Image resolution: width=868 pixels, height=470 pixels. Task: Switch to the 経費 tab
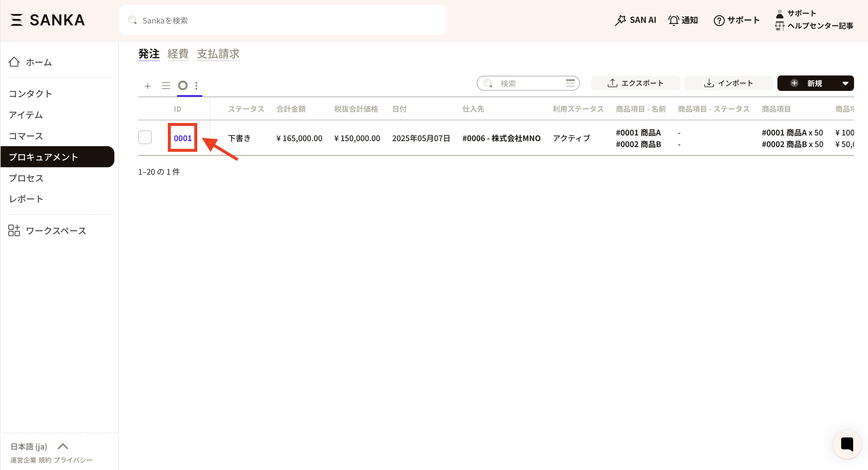[178, 54]
